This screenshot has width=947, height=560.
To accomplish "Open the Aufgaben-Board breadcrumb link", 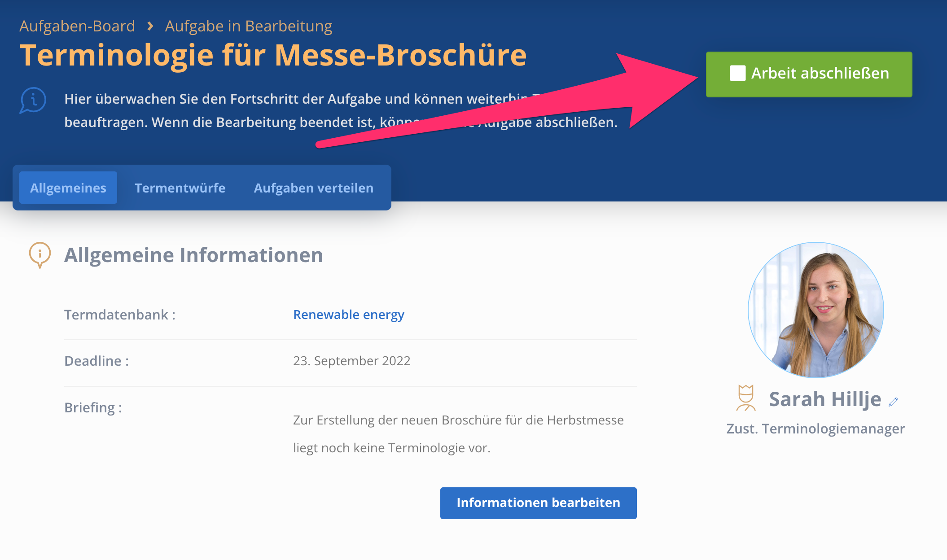I will point(77,26).
